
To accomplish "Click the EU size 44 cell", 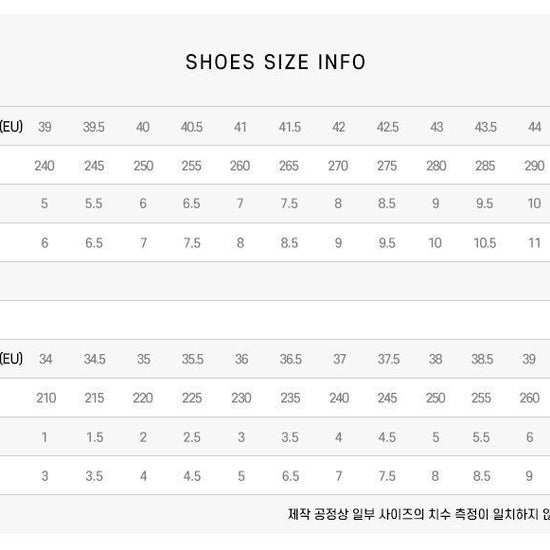I will 535,127.
